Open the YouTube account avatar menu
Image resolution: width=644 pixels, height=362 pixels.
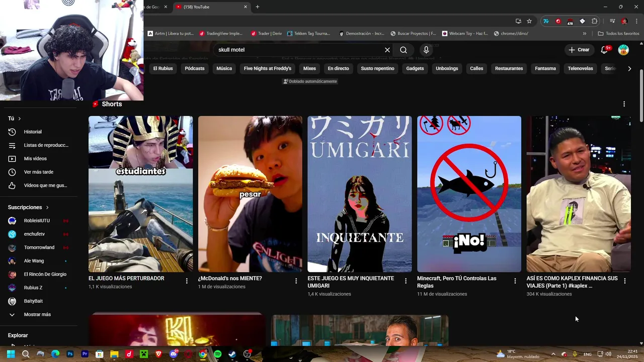coord(623,50)
